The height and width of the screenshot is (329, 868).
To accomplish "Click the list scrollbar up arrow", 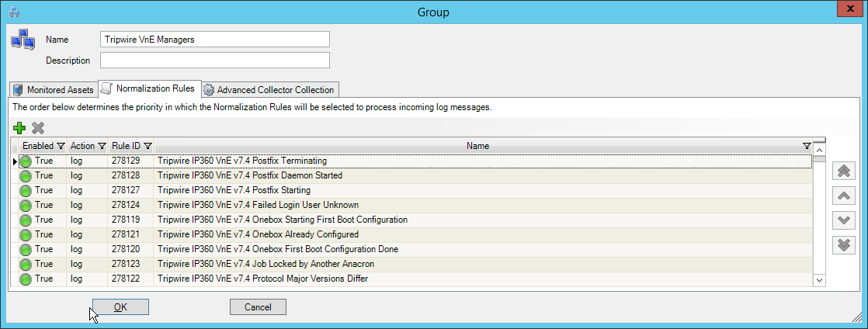I will pos(820,149).
